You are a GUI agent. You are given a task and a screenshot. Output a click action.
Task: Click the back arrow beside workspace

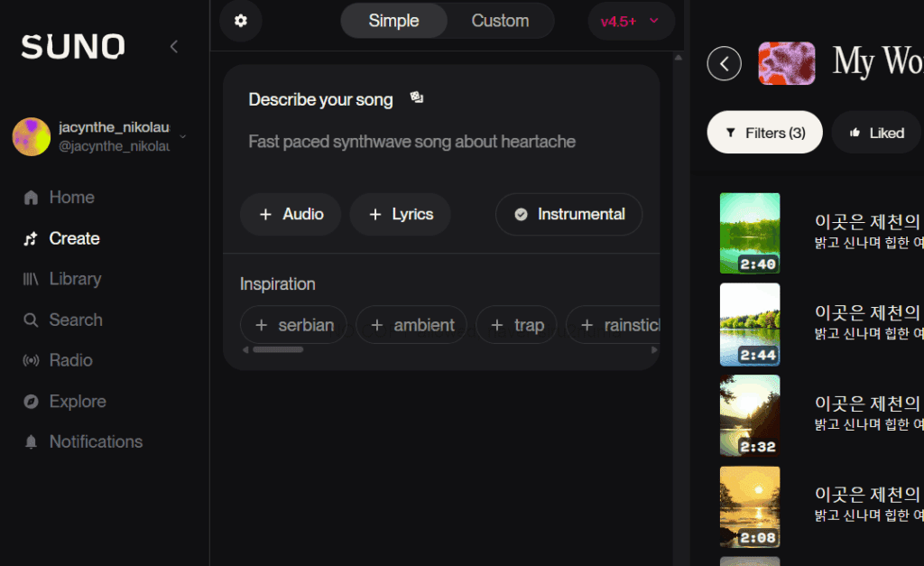(724, 63)
